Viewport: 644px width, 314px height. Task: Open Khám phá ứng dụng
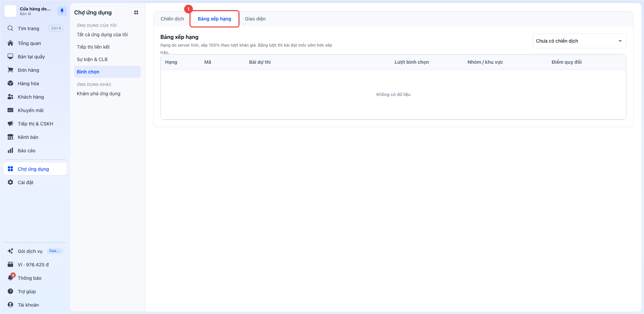pos(107,94)
